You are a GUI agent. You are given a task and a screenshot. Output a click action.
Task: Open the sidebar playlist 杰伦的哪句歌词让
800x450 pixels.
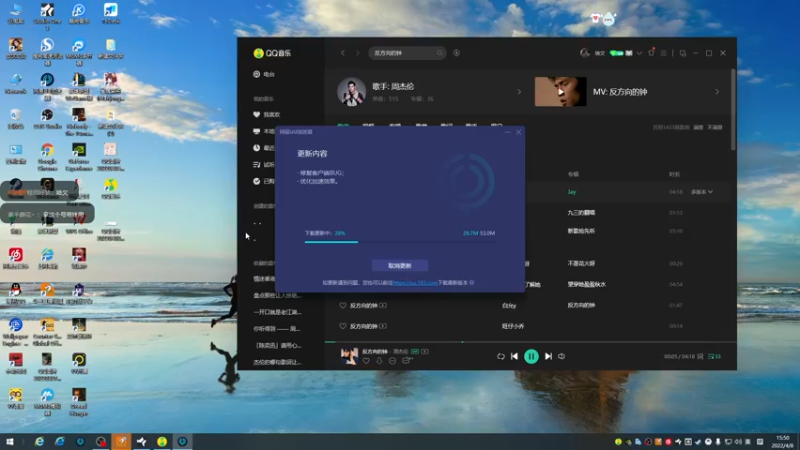pos(277,362)
